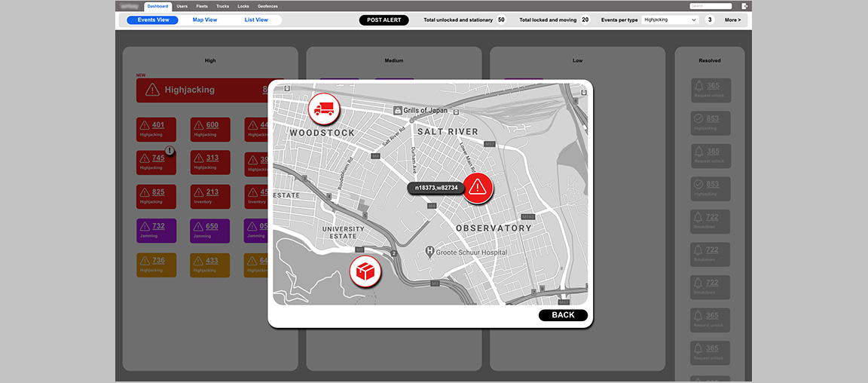This screenshot has height=383, width=868.
Task: Switch to Map View
Action: [x=204, y=20]
